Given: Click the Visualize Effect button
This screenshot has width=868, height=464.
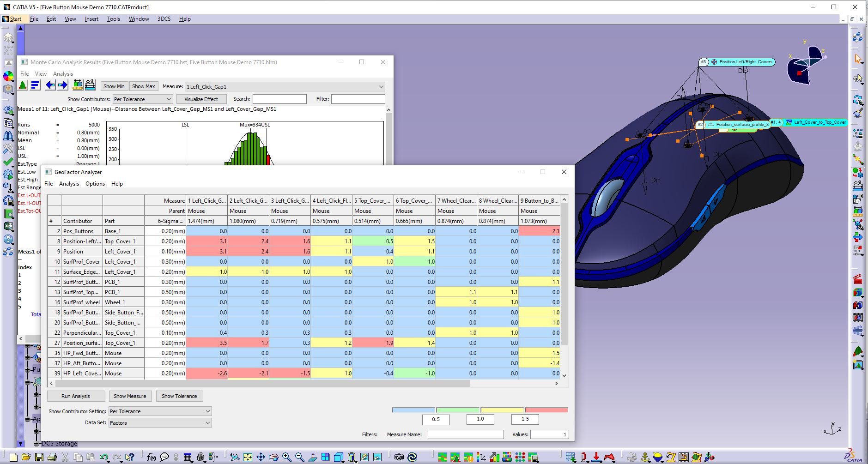Looking at the screenshot, I should click(201, 99).
